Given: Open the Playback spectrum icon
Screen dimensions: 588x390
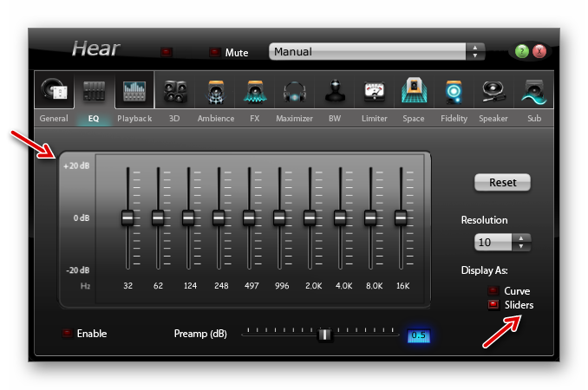Looking at the screenshot, I should pos(134,91).
